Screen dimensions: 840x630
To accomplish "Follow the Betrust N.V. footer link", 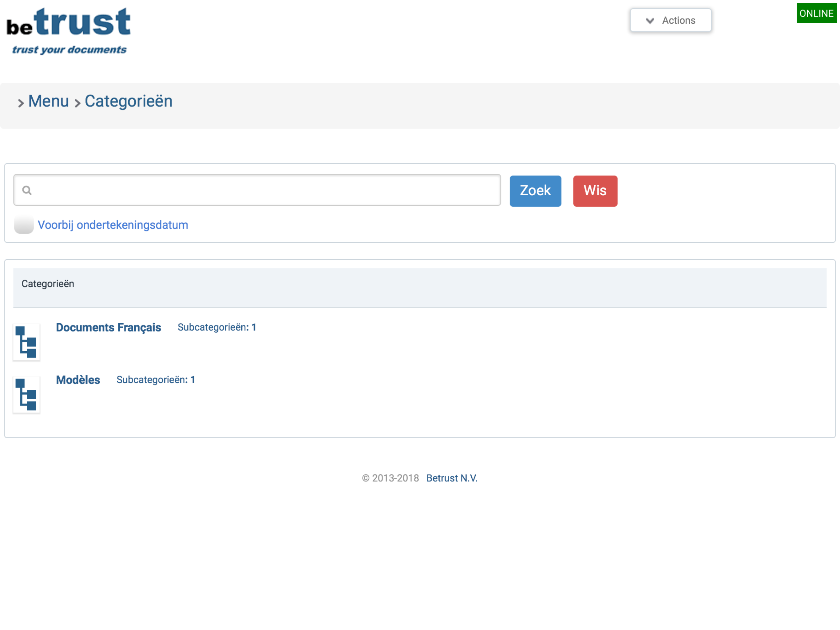I will click(x=452, y=478).
